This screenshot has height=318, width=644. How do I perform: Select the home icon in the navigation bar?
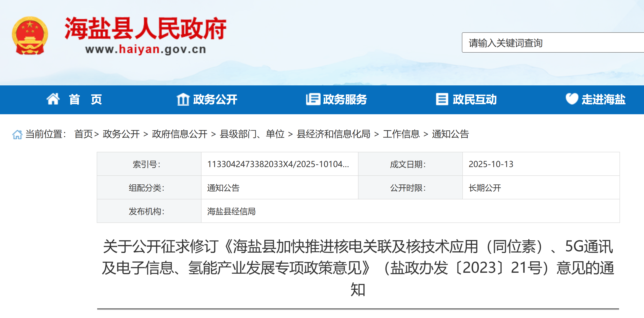53,99
